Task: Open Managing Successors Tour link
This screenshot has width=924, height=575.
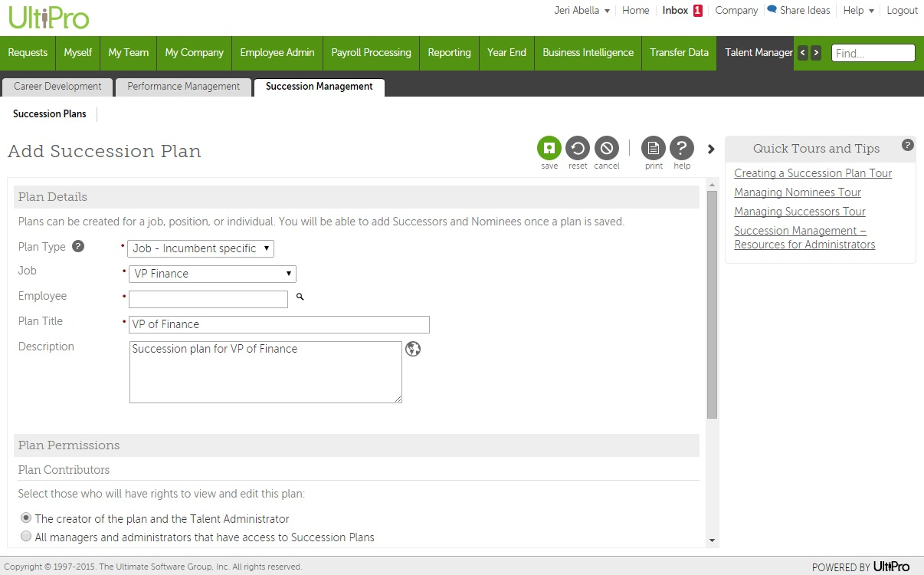Action: coord(800,212)
